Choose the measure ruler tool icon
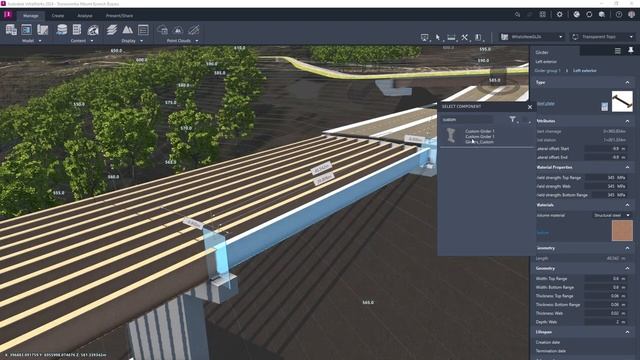The height and width of the screenshot is (360, 640). (x=451, y=37)
